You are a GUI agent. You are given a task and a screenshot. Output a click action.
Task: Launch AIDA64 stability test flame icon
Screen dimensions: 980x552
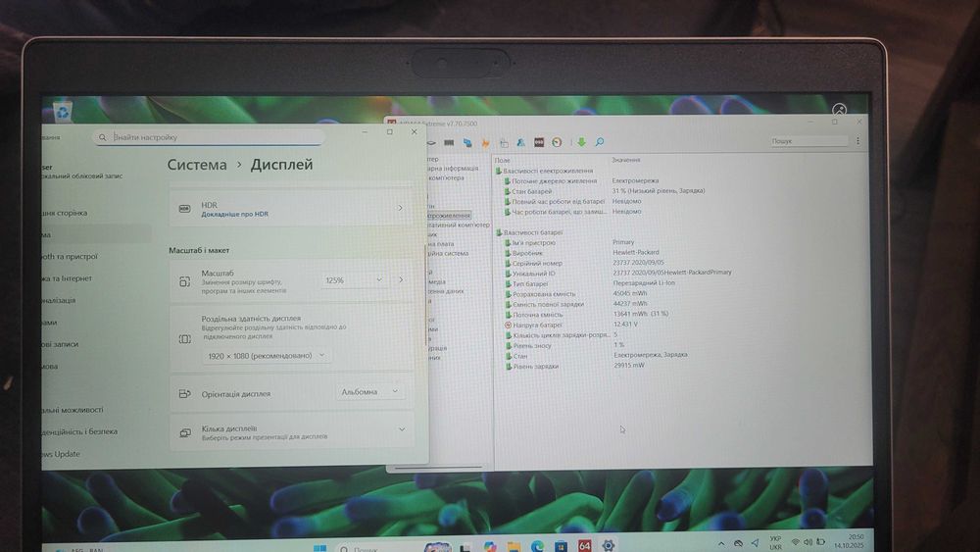(485, 142)
